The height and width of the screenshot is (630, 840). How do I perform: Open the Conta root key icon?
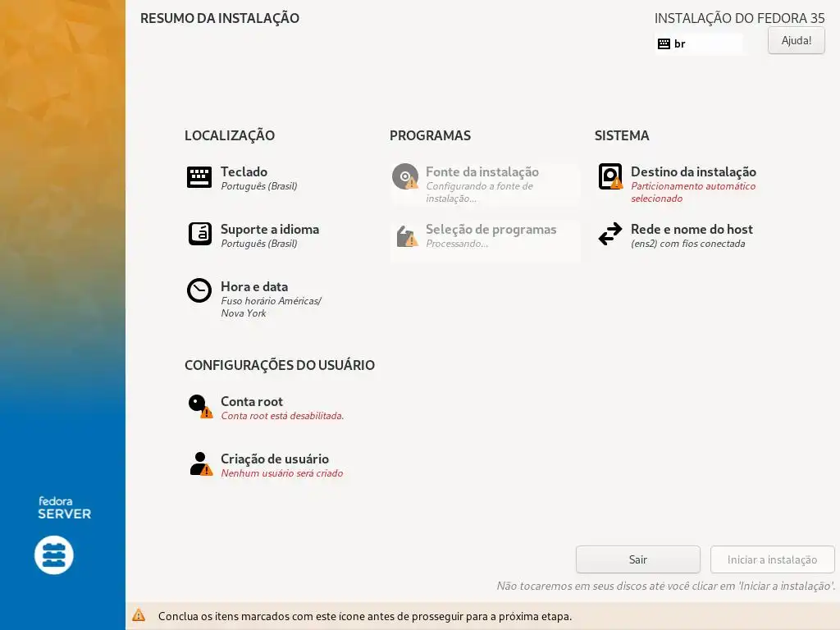[200, 407]
